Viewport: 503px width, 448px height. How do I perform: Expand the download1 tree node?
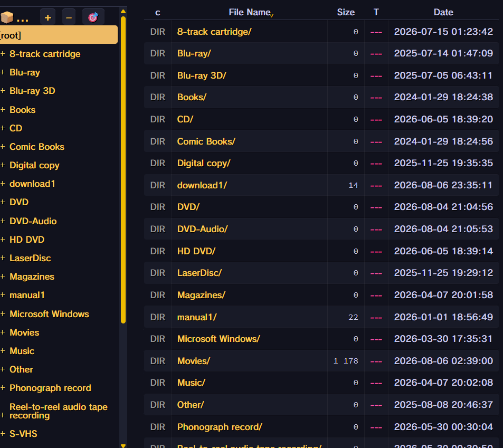pyautogui.click(x=3, y=184)
